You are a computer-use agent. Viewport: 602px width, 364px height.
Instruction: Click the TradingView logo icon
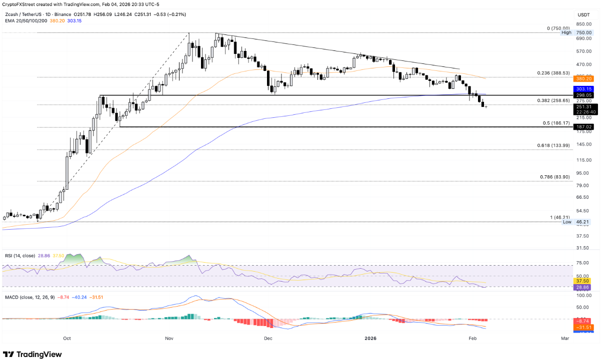click(x=8, y=354)
